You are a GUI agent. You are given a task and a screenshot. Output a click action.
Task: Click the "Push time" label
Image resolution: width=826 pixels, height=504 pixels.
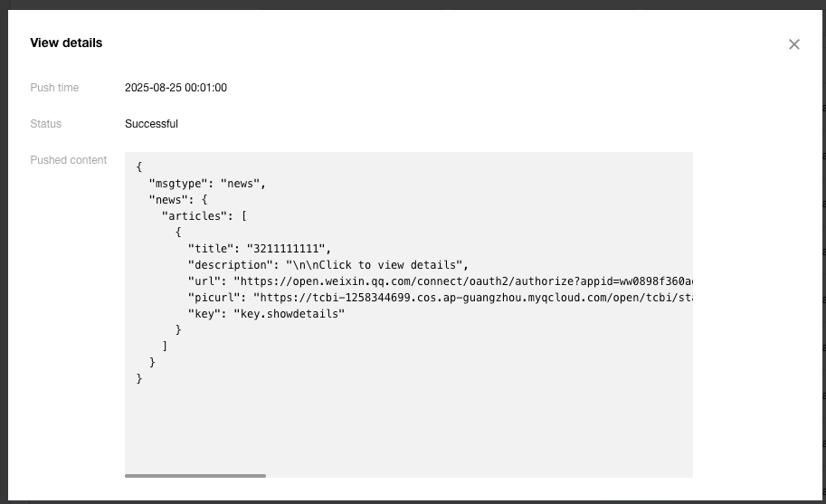54,88
